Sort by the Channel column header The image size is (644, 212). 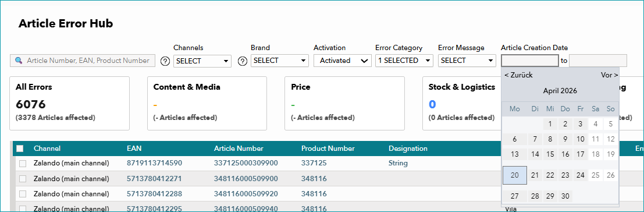click(x=47, y=149)
